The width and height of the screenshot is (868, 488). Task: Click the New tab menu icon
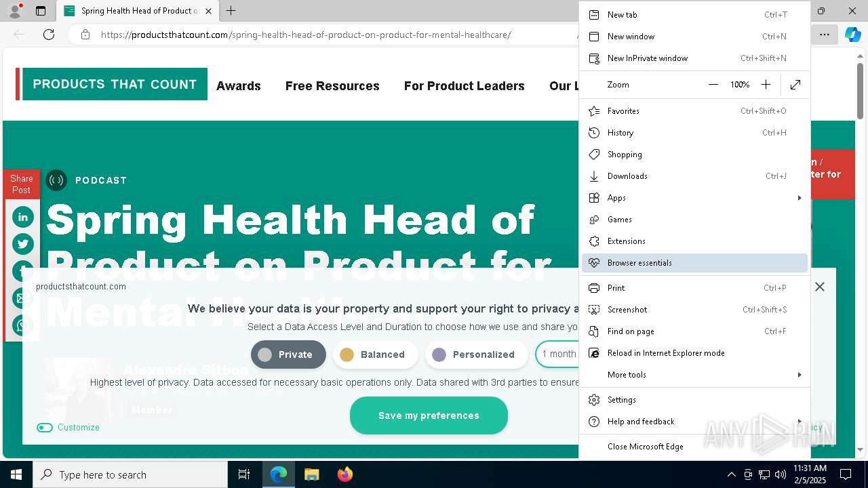point(594,15)
